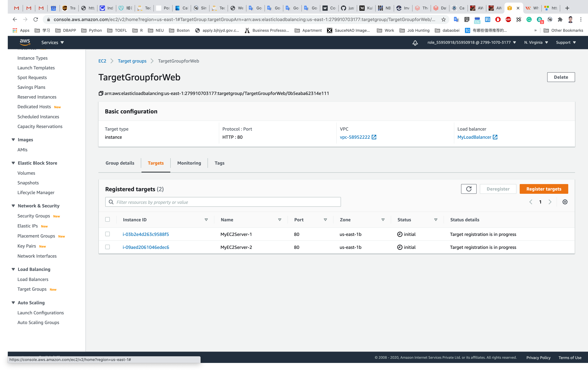Open the Services dropdown menu
588x372 pixels.
tap(52, 42)
